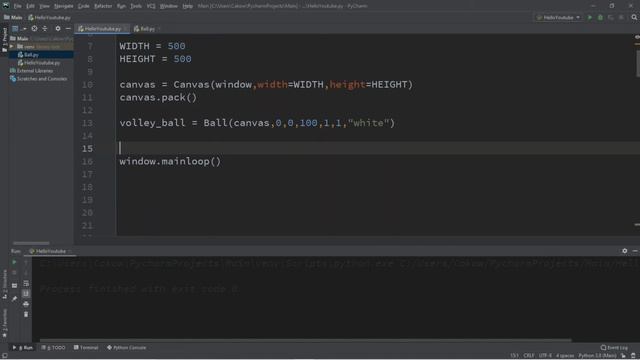Click the Run console horizontal scrollbar
Screen dimensions: 640x360
305,340
